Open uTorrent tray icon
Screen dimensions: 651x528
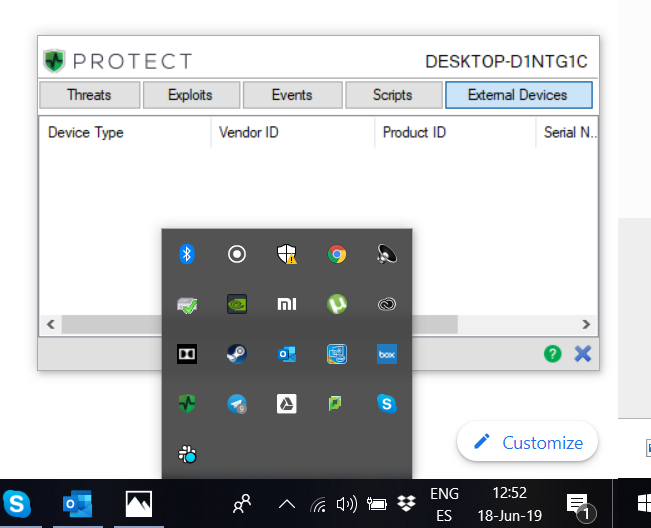(x=337, y=304)
